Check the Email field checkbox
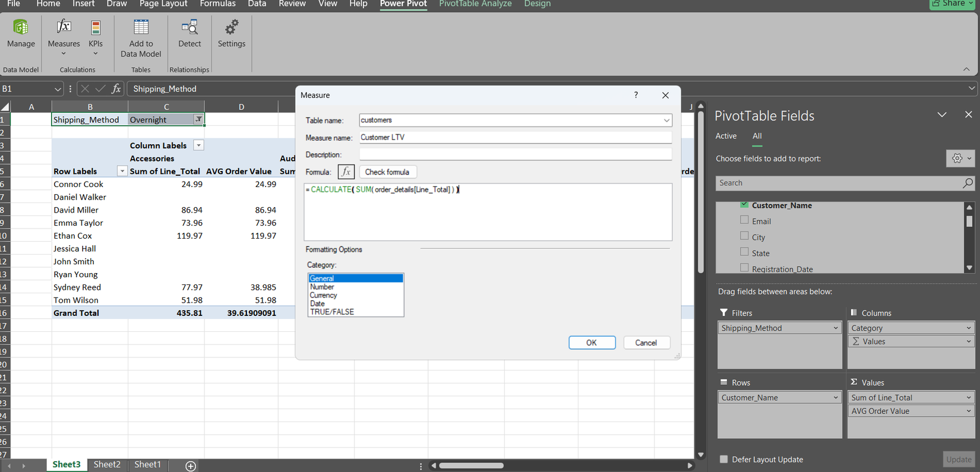 [744, 220]
